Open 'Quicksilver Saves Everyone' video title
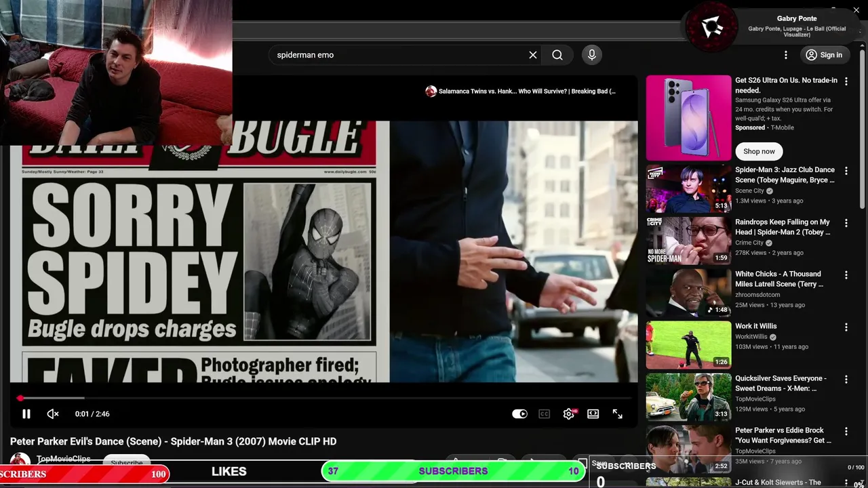 [781, 384]
